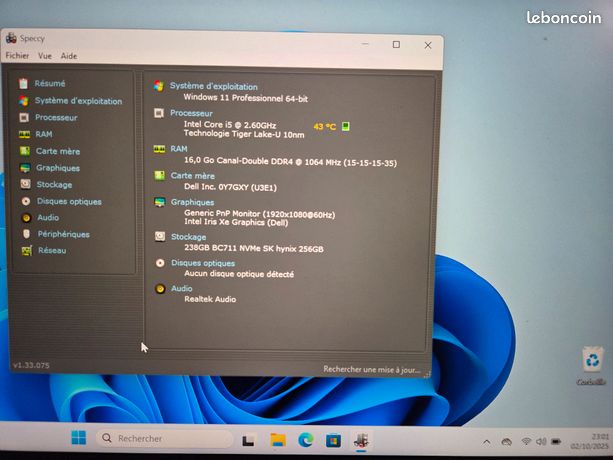613x460 pixels.
Task: Select Disques optiques sidebar item
Action: (x=68, y=201)
